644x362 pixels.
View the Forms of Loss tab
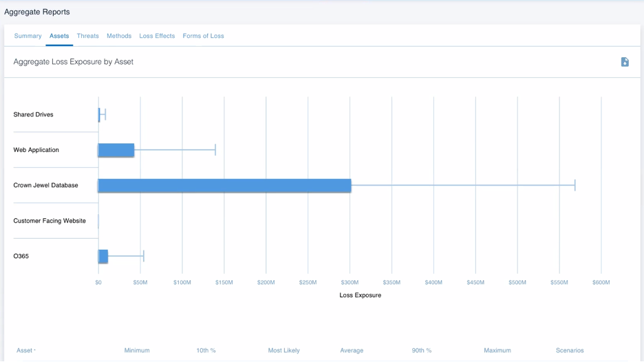(x=203, y=36)
